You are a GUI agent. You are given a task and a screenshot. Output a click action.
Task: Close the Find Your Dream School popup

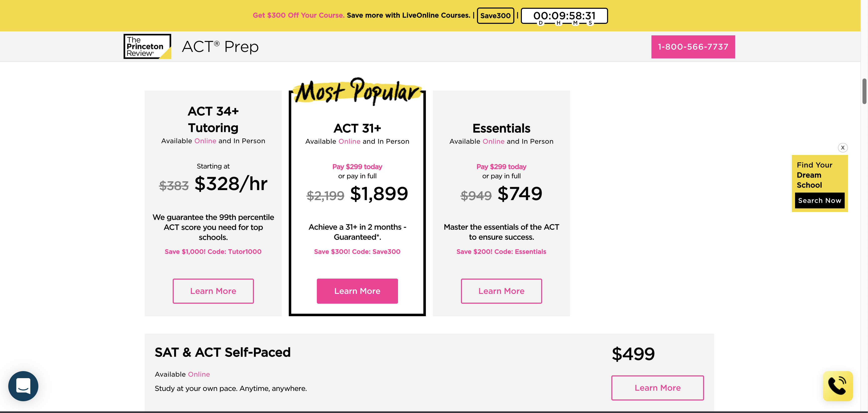coord(842,148)
